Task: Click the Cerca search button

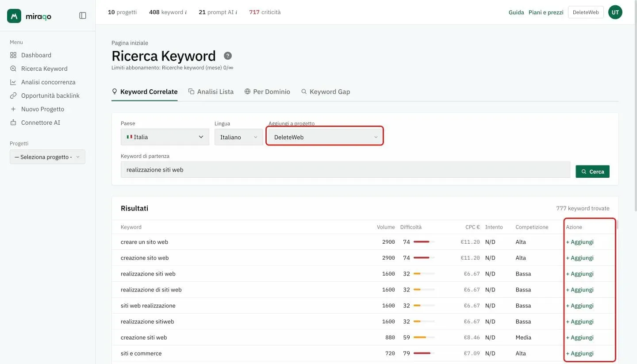Action: click(592, 172)
